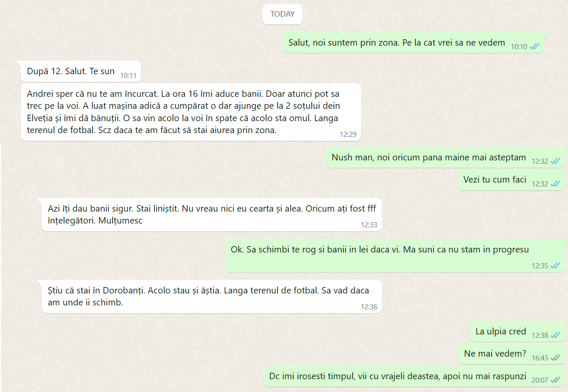
Task: Click the 'Azi îți dau banii sigur' message
Action: (x=211, y=215)
